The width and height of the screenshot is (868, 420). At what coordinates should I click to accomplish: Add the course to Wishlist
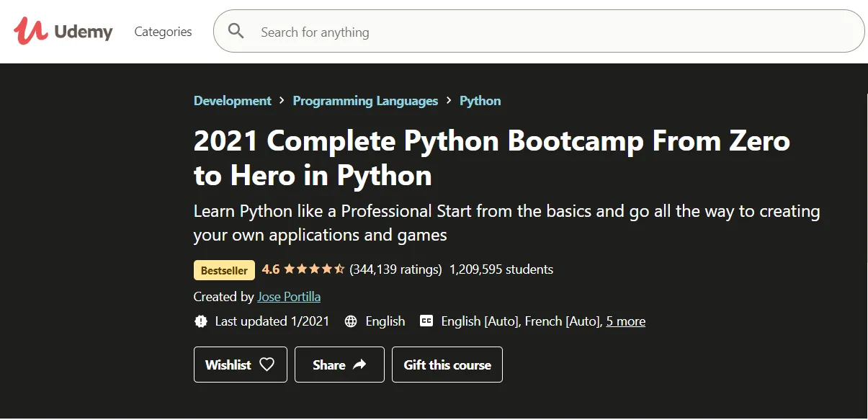(241, 365)
